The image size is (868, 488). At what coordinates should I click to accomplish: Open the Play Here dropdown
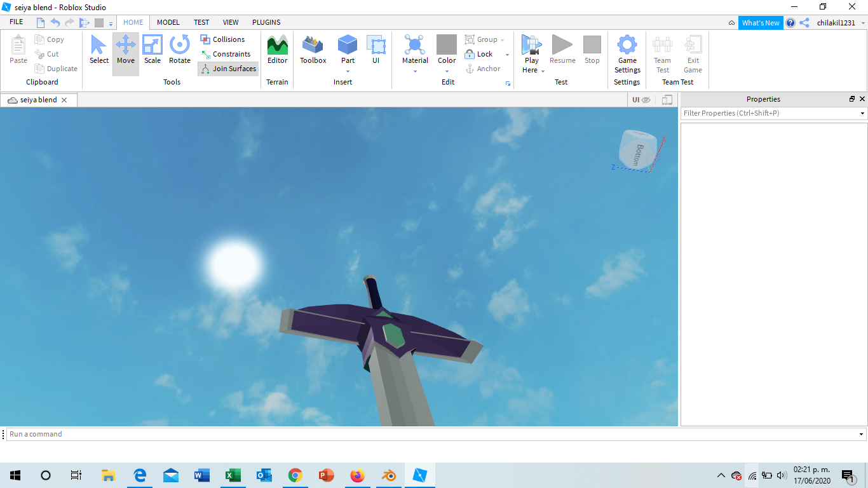[543, 71]
